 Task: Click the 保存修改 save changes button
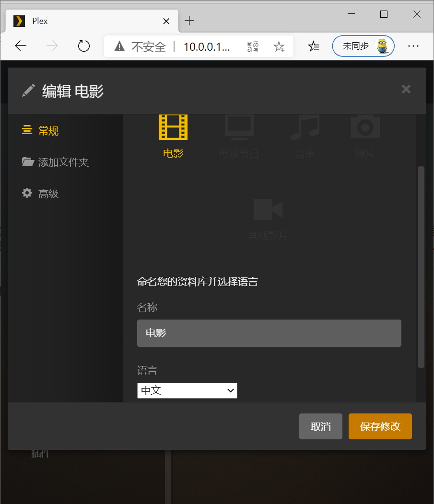[x=380, y=426]
